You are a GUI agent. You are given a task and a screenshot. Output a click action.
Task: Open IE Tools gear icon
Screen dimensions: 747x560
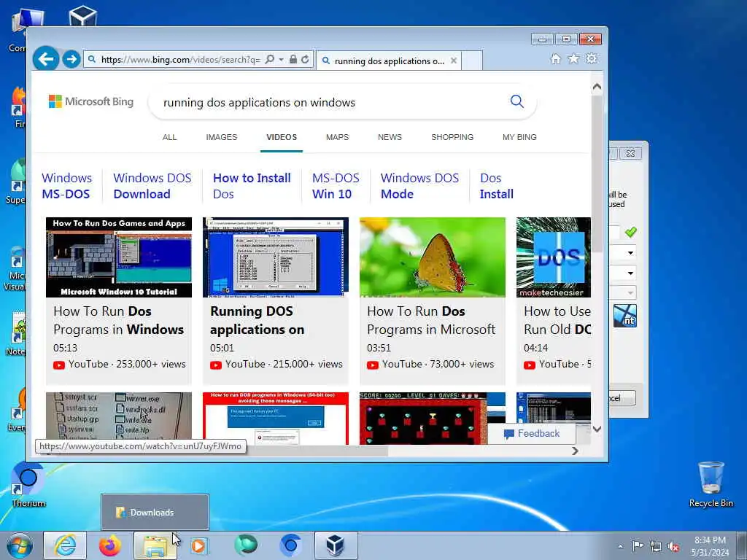(591, 58)
